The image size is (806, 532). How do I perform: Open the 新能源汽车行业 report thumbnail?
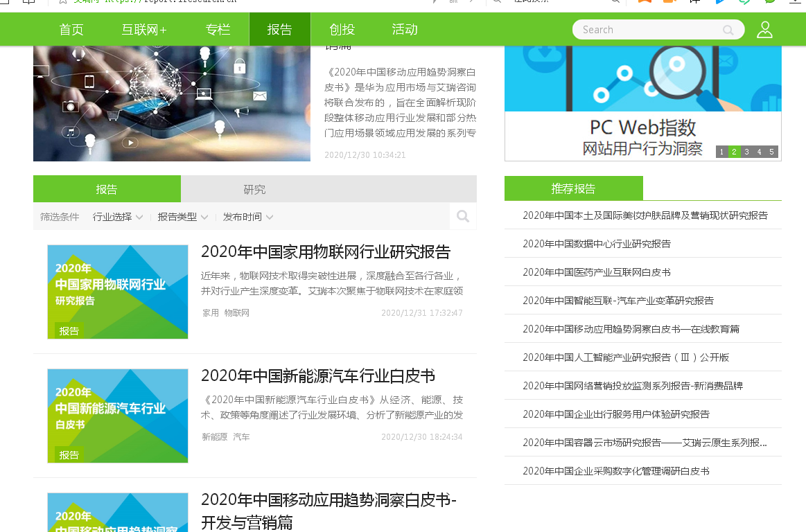point(118,415)
